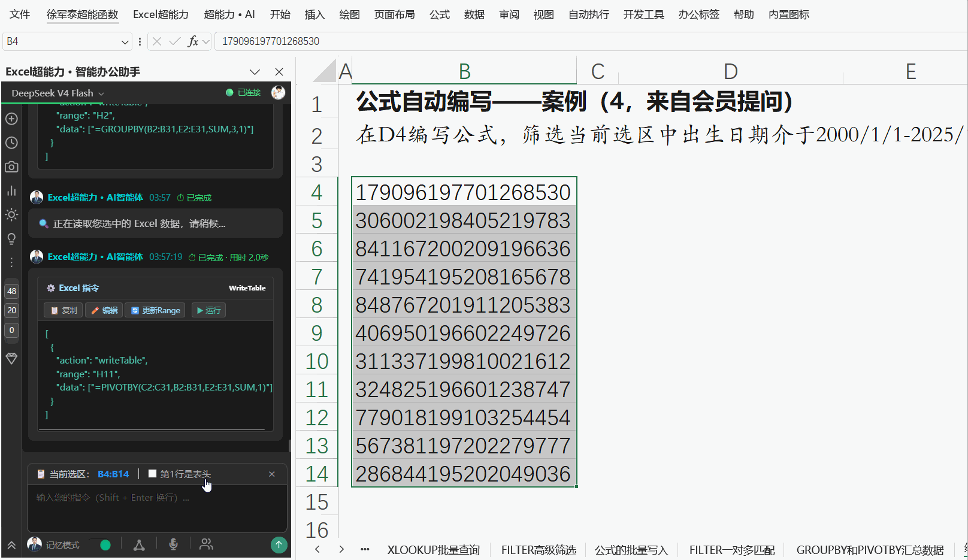
Task: Click 编辑 to edit the Excel command
Action: point(104,310)
